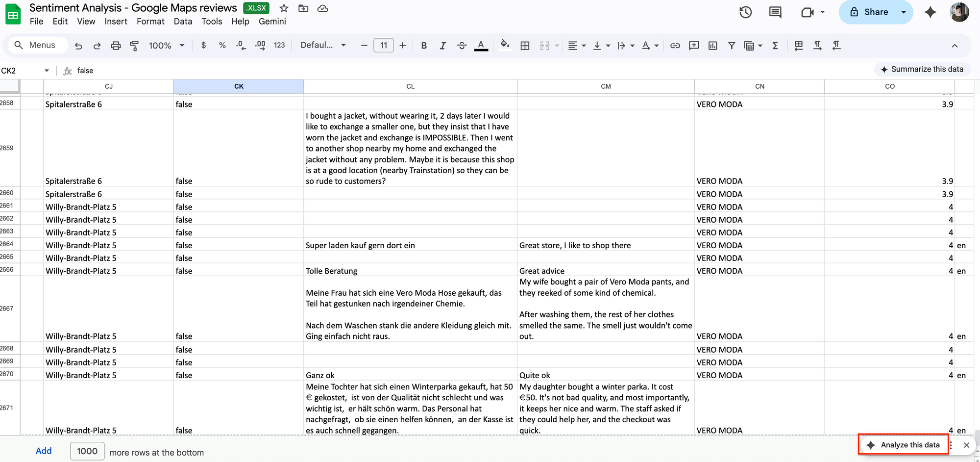
Task: Pick a fill color
Action: click(505, 46)
